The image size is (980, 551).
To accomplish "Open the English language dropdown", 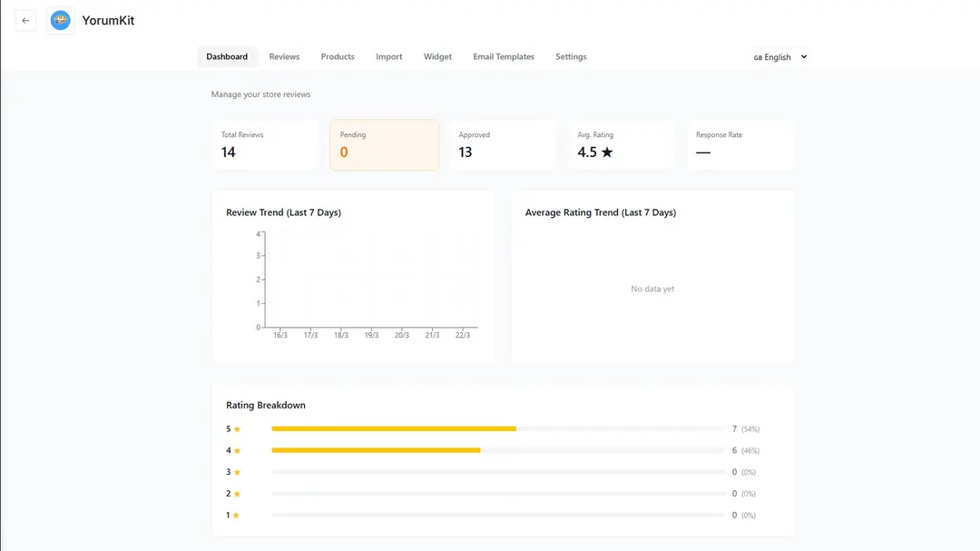I will click(x=779, y=57).
